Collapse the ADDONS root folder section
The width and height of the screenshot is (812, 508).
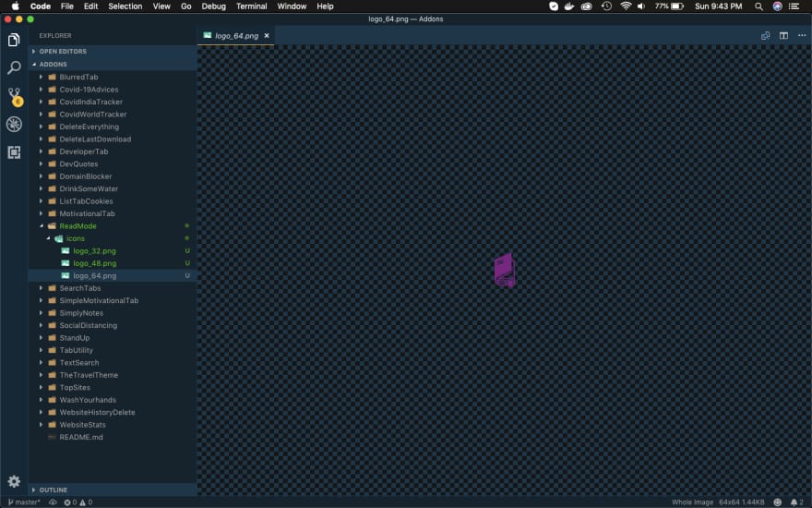pyautogui.click(x=113, y=65)
